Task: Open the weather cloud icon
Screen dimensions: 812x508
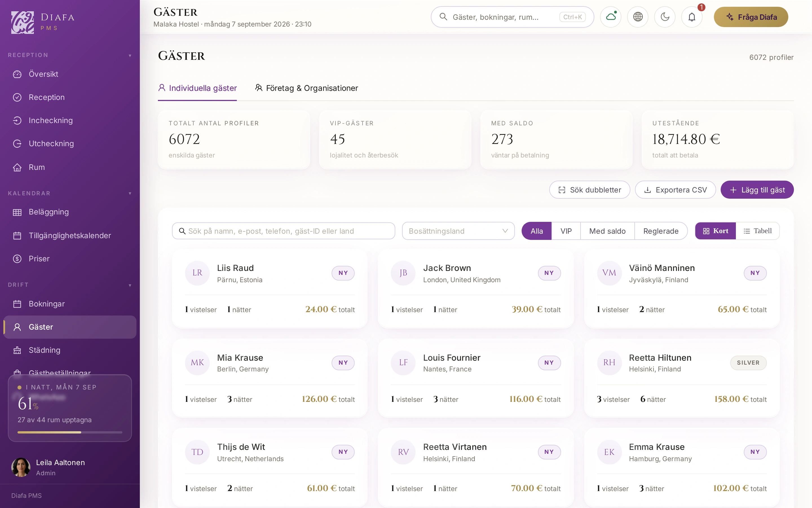Action: click(x=611, y=17)
